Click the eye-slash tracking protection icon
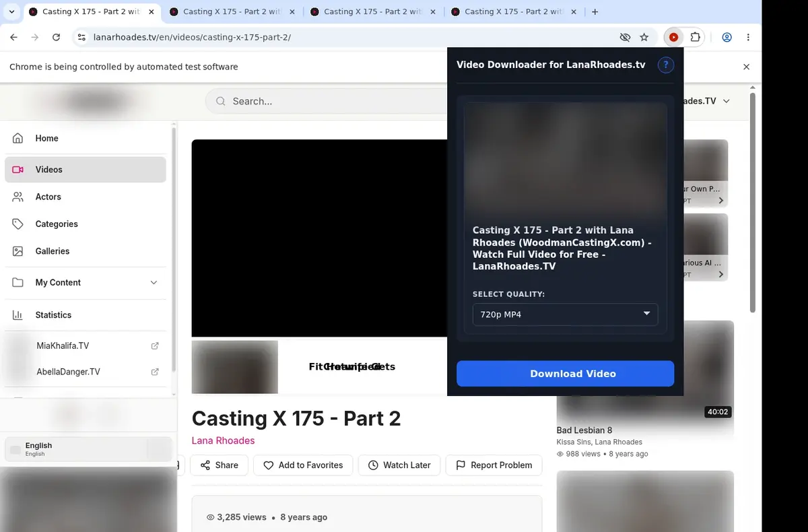 (625, 38)
